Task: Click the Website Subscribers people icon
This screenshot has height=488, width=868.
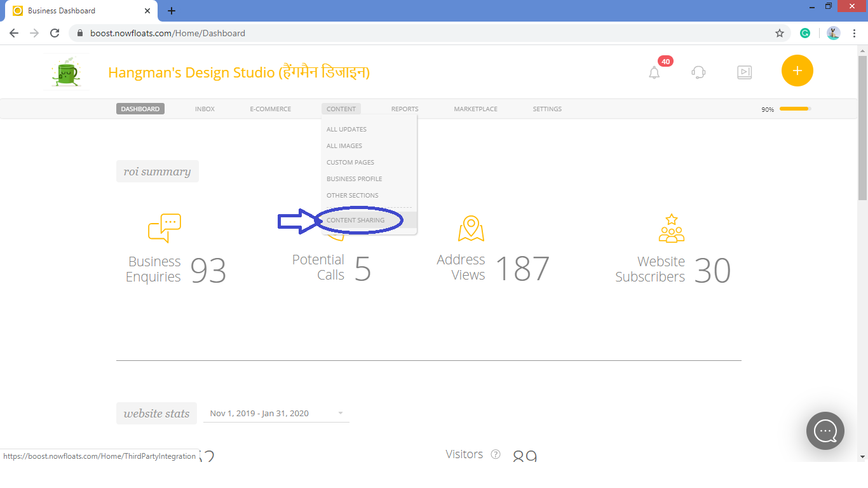Action: click(672, 228)
